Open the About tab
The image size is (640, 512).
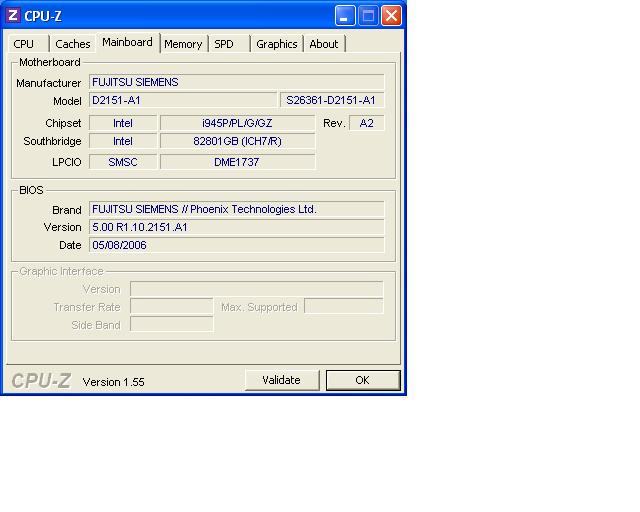[x=324, y=44]
